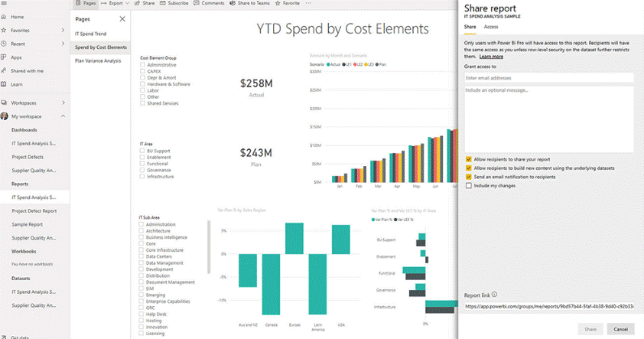Open the Sample Report link
This screenshot has width=644, height=339.
(x=27, y=224)
